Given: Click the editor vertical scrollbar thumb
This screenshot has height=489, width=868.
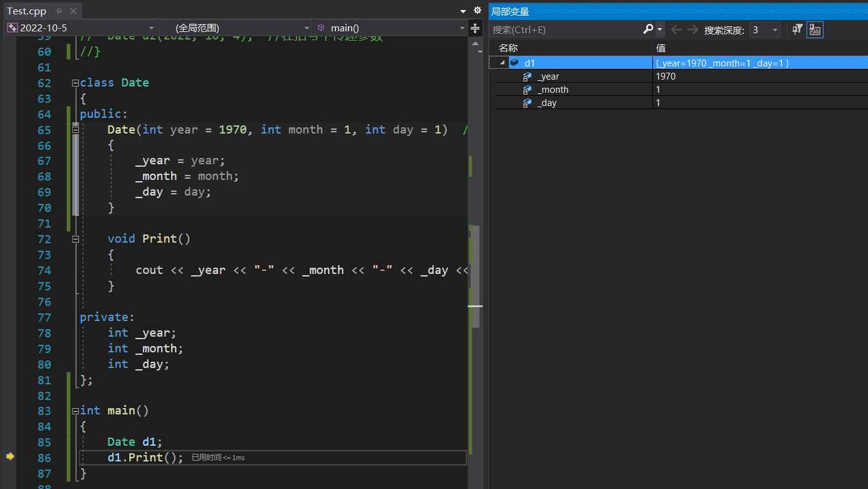Looking at the screenshot, I should click(475, 276).
